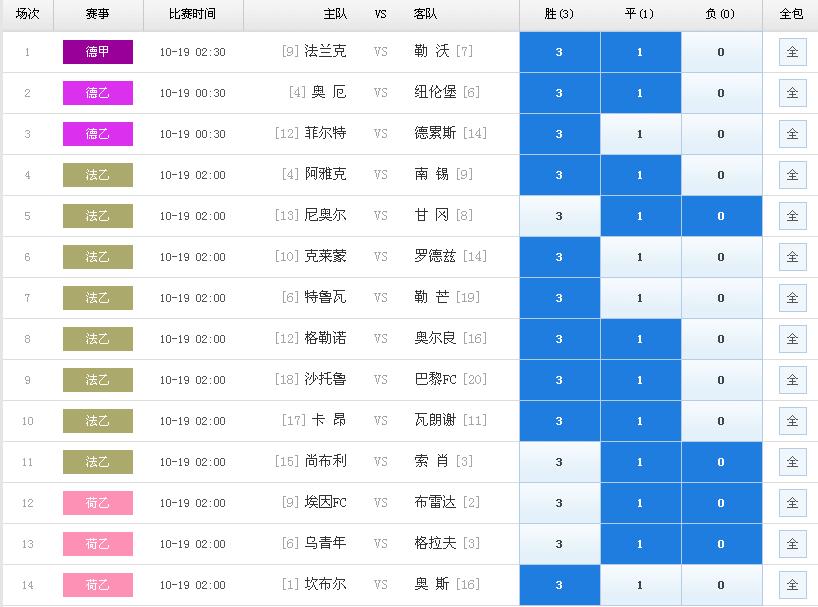This screenshot has height=607, width=818.
Task: Select loss (0) for 卡昂 vs 瓦朗谢
Action: 721,421
